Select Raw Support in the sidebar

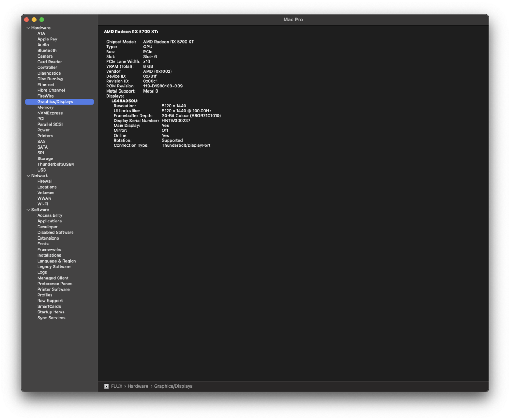coord(50,301)
